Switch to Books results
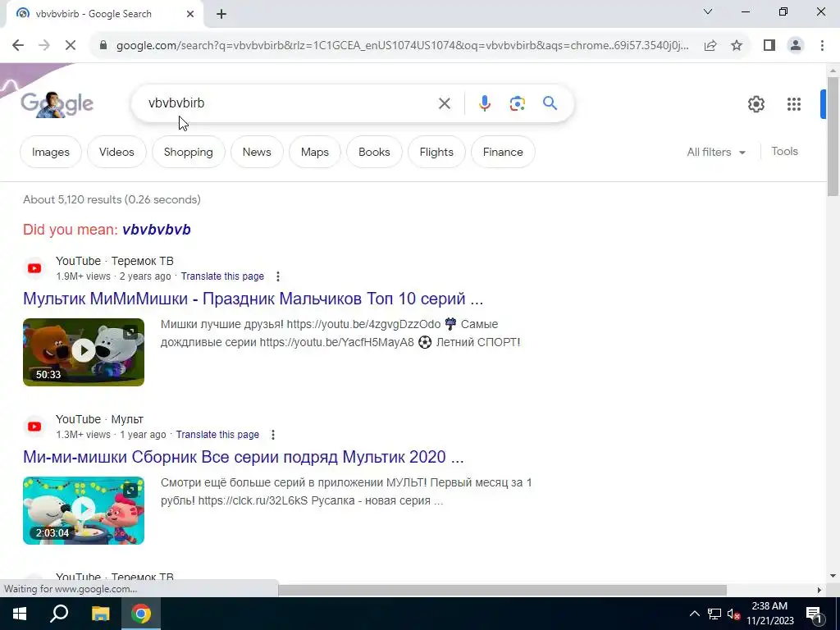 point(374,152)
